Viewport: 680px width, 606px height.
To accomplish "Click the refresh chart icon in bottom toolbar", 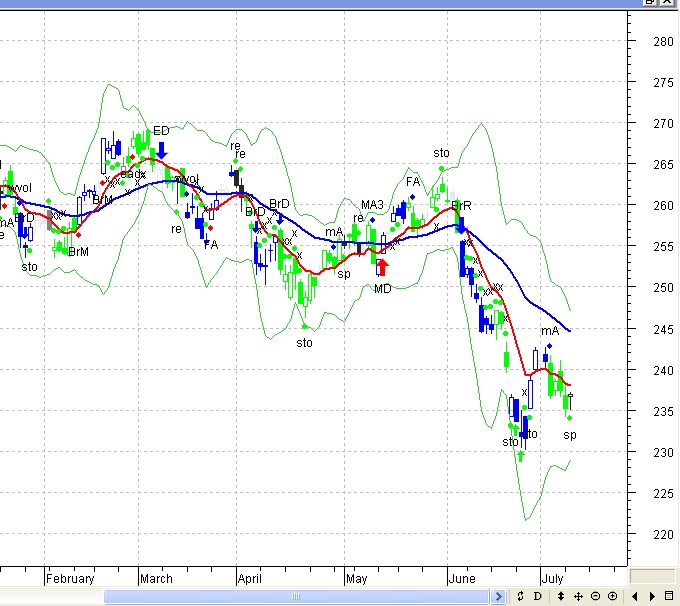I will point(520,597).
